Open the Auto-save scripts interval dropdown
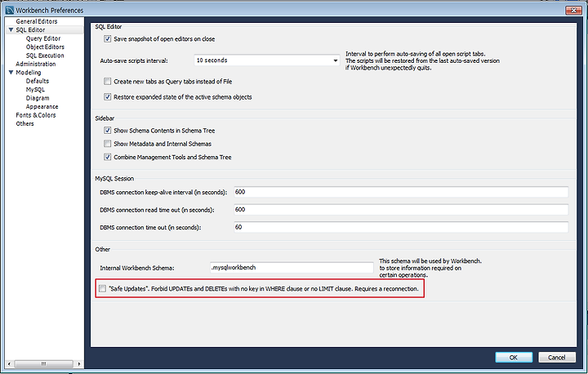Image resolution: width=588 pixels, height=374 pixels. point(266,60)
